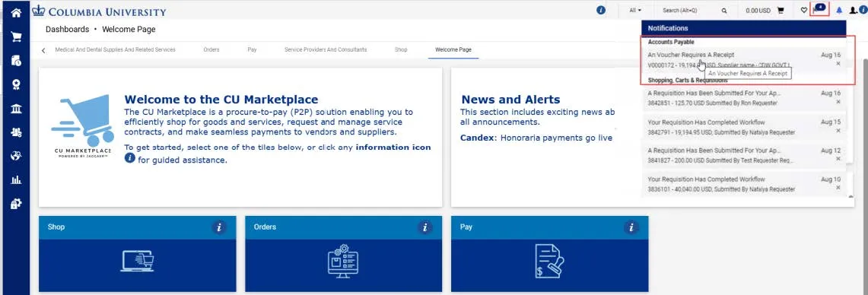Screen dimensions: 868x295
Task: Click the search magnifier icon
Action: click(x=724, y=11)
